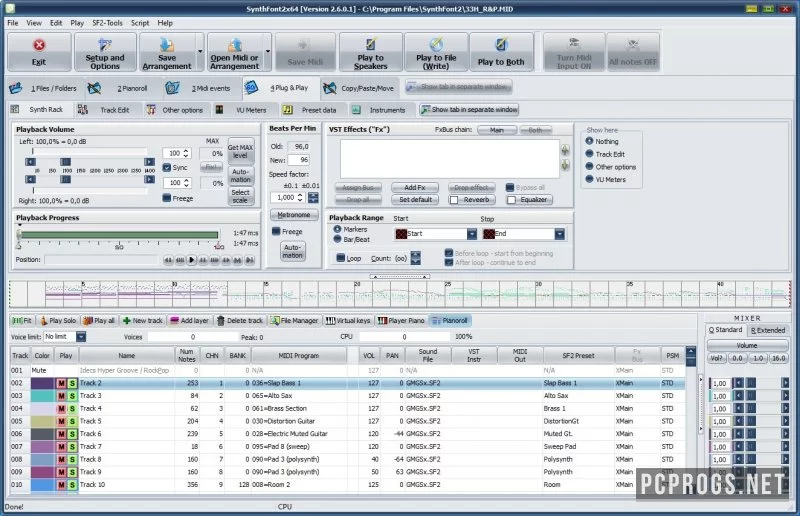Toggle the Sync checkbox
Image resolution: width=800 pixels, height=516 pixels.
(167, 167)
